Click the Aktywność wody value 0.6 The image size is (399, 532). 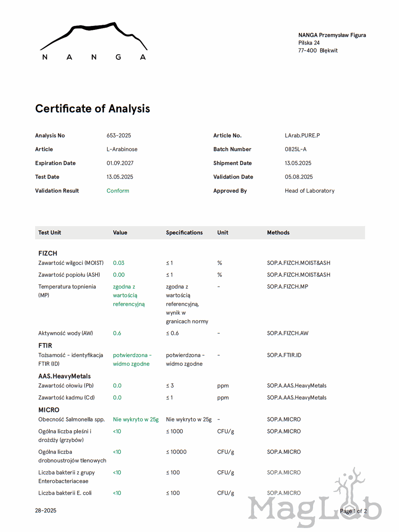point(117,333)
